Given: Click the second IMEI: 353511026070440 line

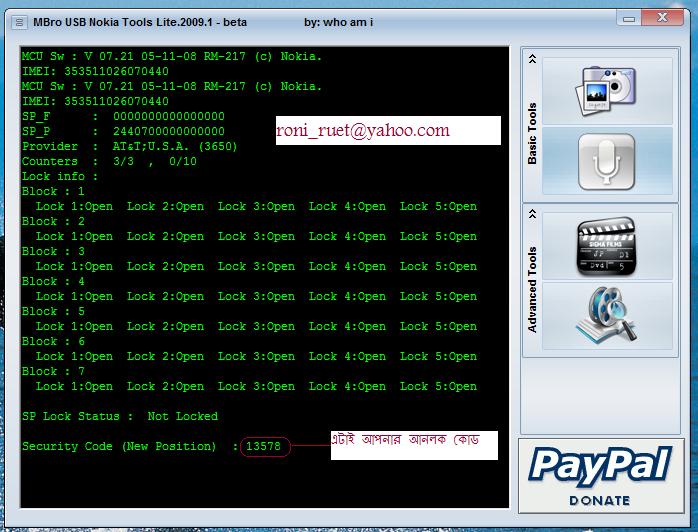Looking at the screenshot, I should (x=95, y=101).
